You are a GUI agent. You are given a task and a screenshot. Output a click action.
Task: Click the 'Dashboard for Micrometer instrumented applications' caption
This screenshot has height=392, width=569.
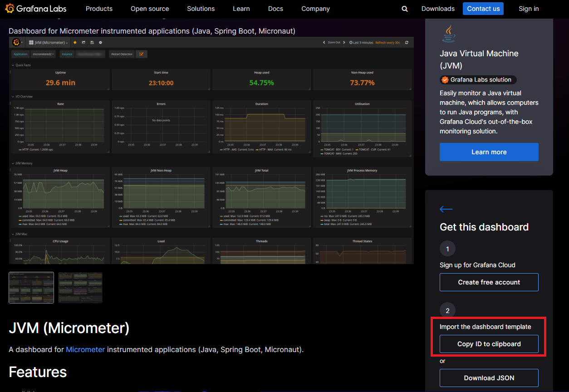(x=152, y=31)
